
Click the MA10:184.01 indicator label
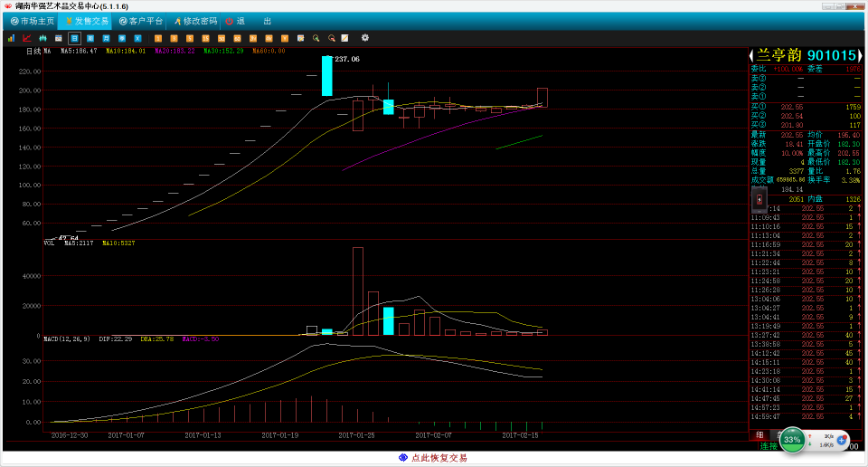tap(127, 51)
